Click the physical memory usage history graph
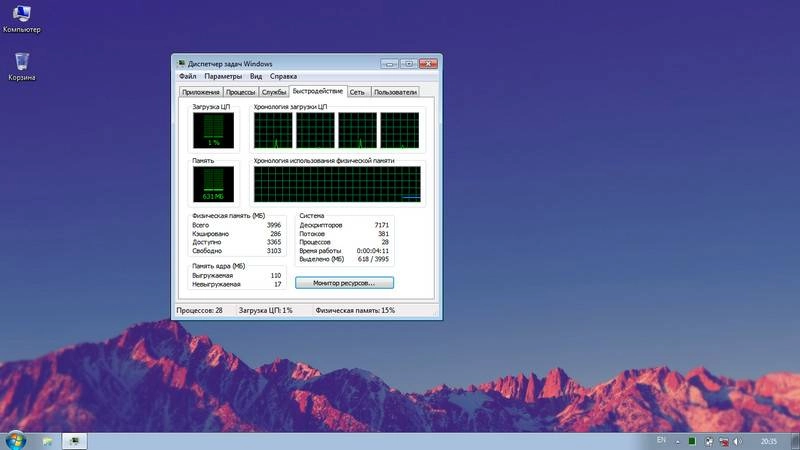This screenshot has height=450, width=800. point(337,184)
